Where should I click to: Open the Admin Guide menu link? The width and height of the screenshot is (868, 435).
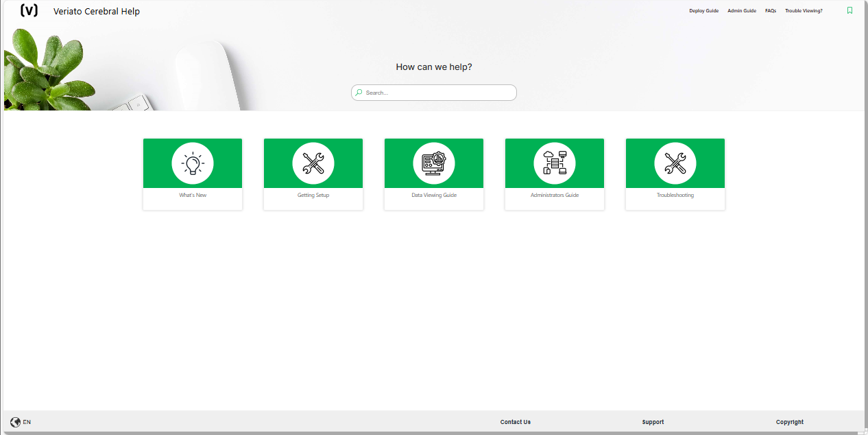coord(742,11)
